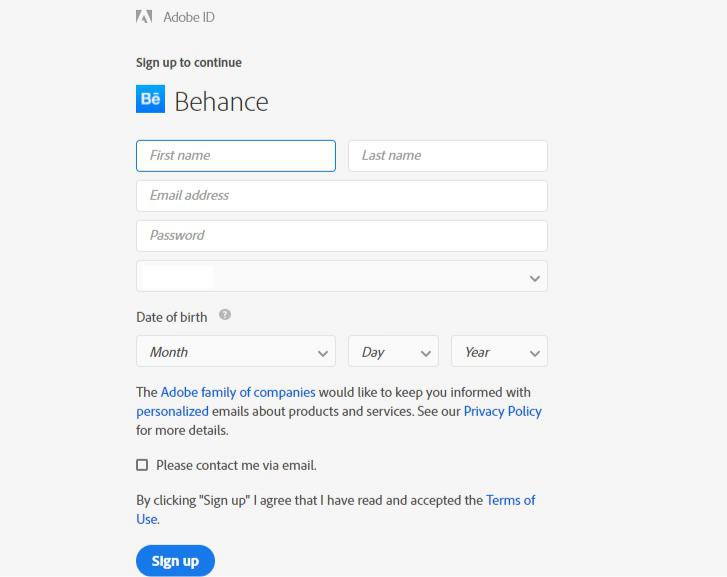Screen dimensions: 727x577
Task: Click the Behance title text
Action: tap(222, 102)
